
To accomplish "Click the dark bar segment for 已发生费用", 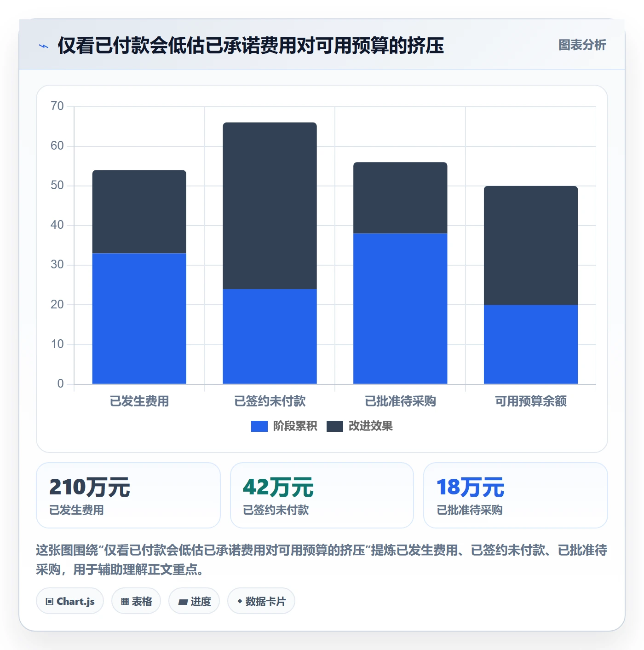I will click(x=139, y=212).
